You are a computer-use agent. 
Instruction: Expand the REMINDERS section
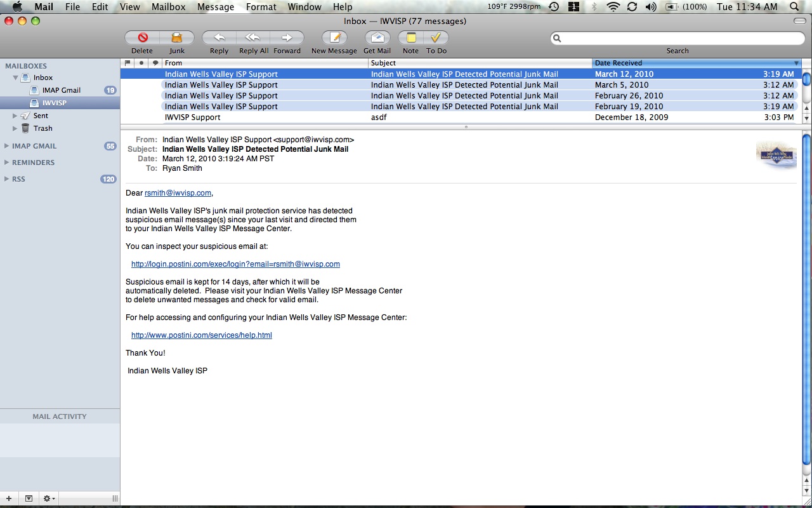[6, 163]
